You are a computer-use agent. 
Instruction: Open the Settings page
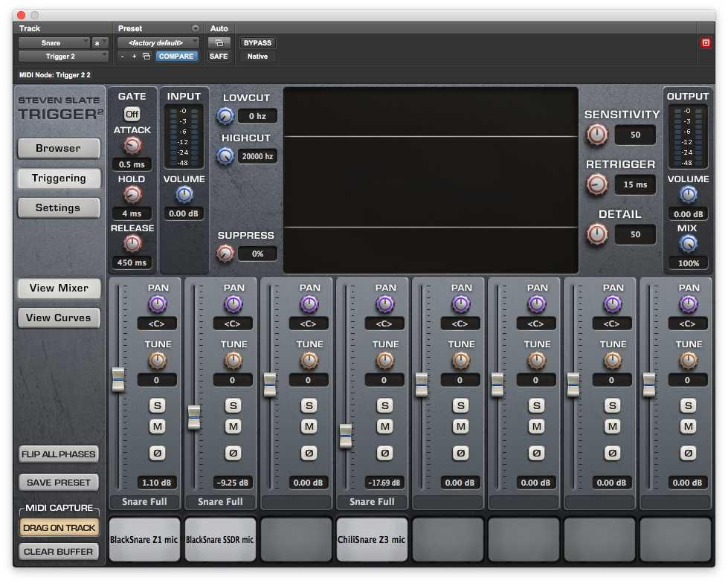[x=59, y=208]
